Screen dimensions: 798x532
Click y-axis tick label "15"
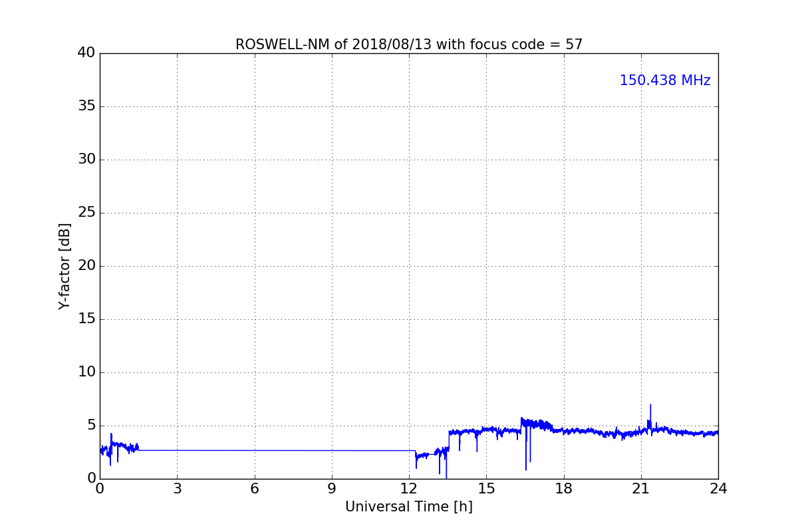(x=86, y=319)
